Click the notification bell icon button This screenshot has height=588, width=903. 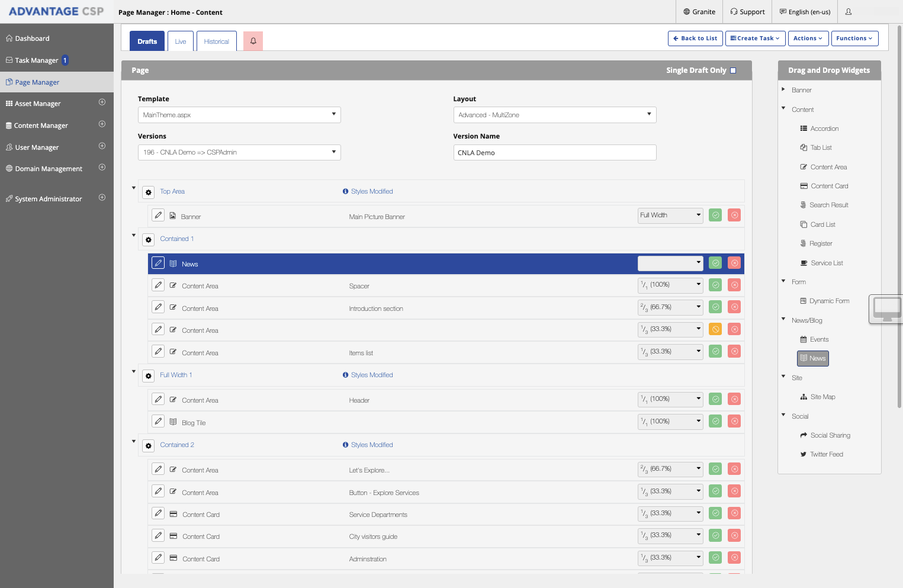253,41
